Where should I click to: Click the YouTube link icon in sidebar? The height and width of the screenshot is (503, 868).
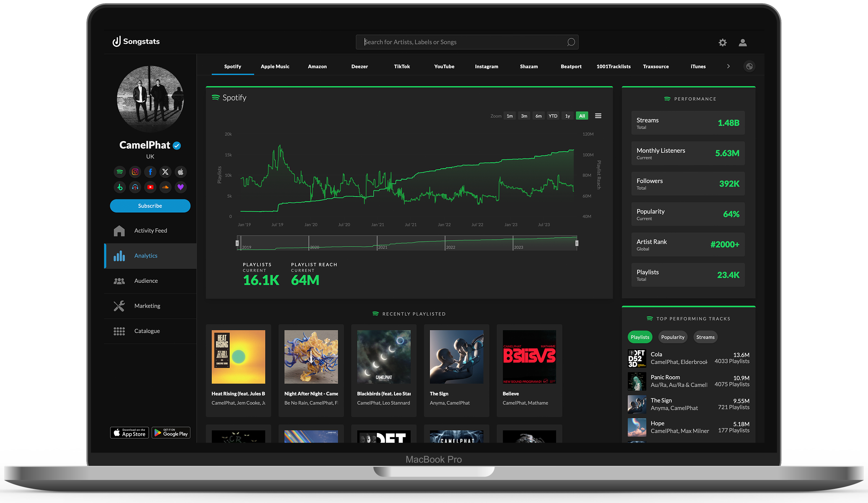pyautogui.click(x=150, y=187)
